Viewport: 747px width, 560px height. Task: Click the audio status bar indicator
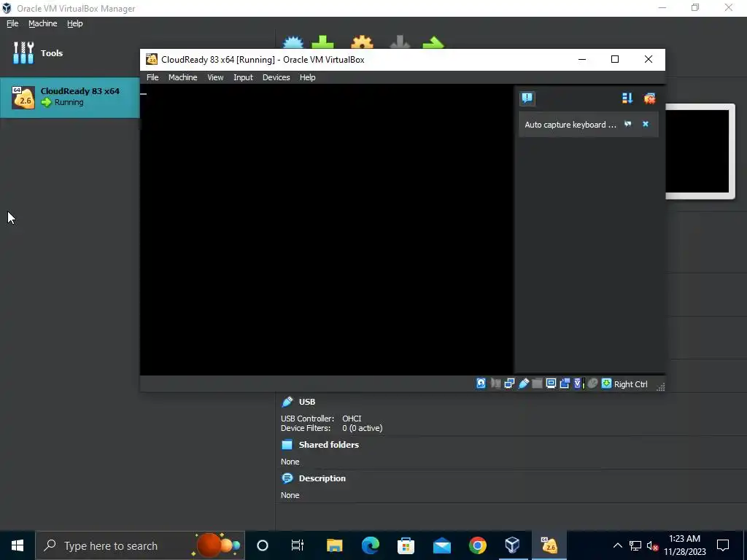tap(495, 384)
